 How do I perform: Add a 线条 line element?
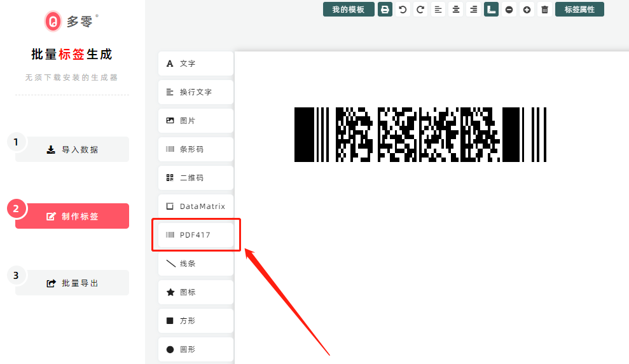[196, 264]
